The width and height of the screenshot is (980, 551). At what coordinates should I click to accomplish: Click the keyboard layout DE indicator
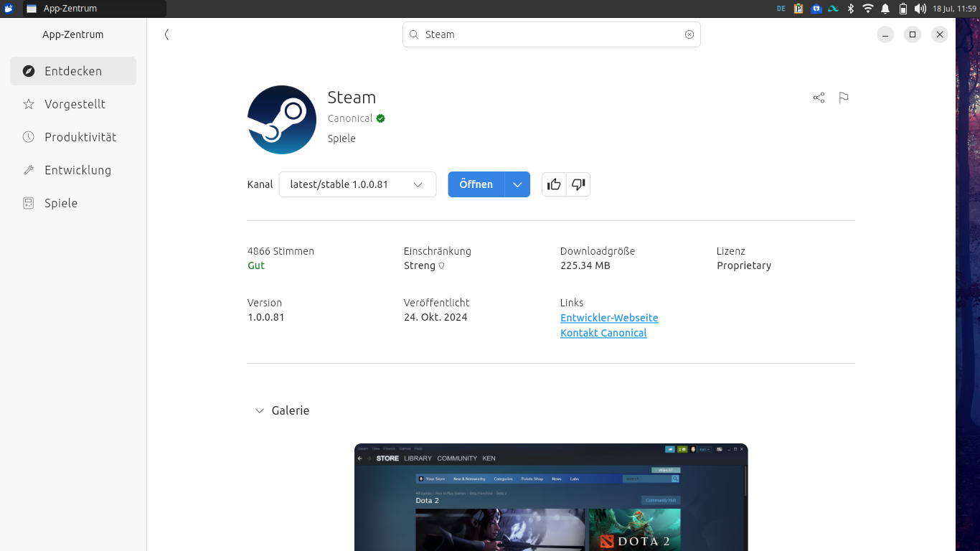[781, 9]
